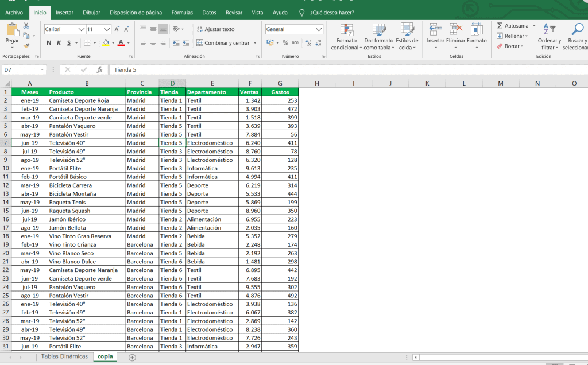Click the increase indent icon
The image size is (588, 365).
(186, 43)
